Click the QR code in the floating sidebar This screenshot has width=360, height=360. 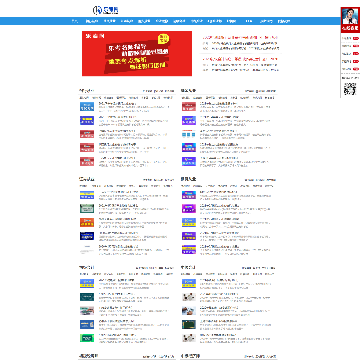(x=350, y=89)
